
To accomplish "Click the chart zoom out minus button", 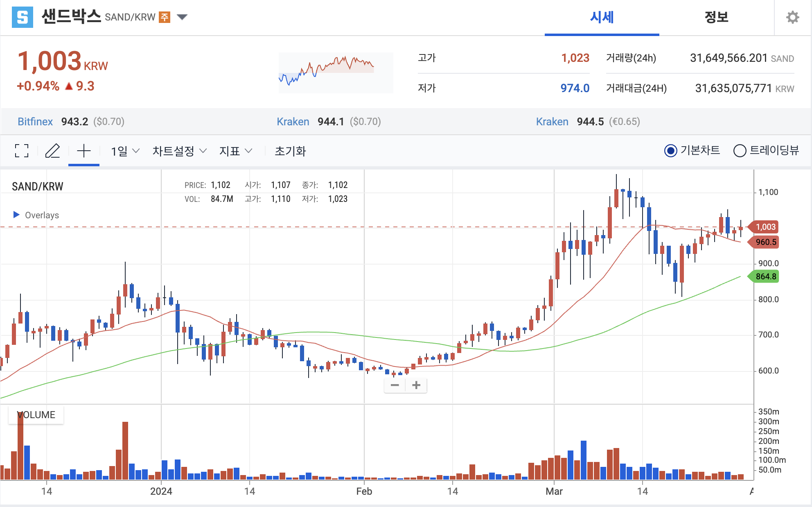I will click(395, 385).
